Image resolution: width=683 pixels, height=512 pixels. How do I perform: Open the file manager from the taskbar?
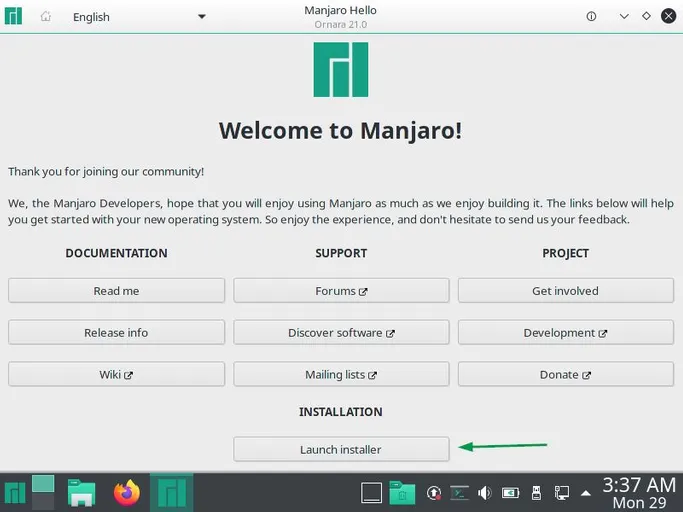click(x=81, y=493)
